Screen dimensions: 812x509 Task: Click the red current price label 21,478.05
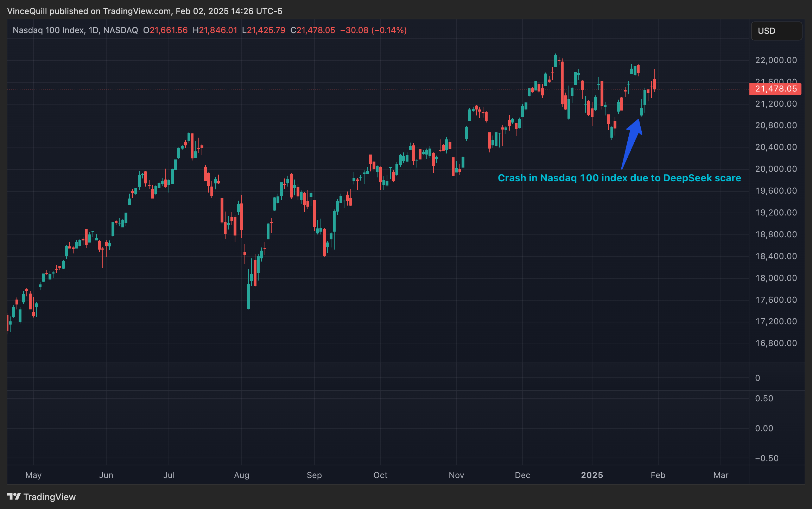coord(775,89)
